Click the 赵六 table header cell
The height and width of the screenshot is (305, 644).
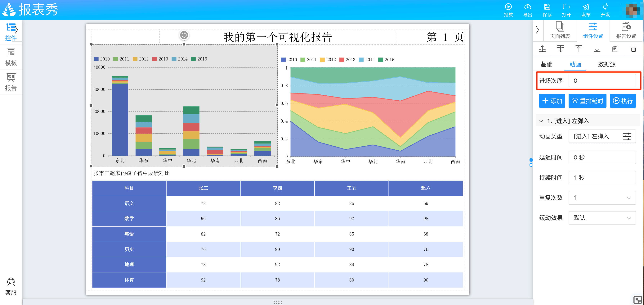tap(426, 188)
